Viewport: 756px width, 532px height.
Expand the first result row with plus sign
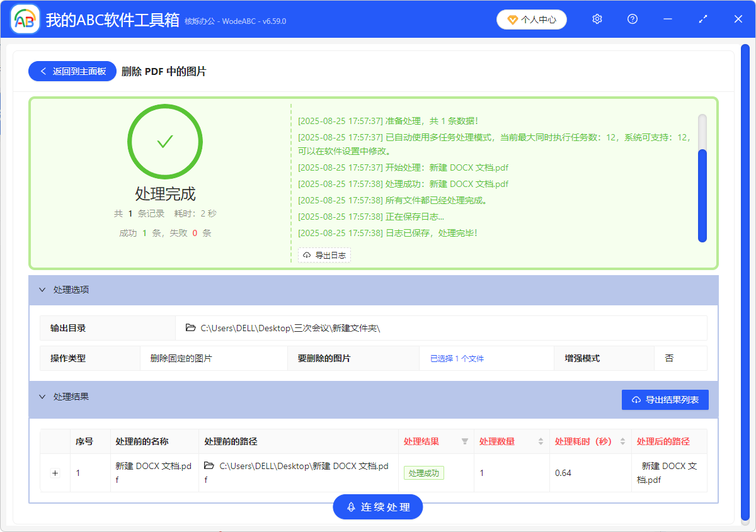[x=55, y=472]
